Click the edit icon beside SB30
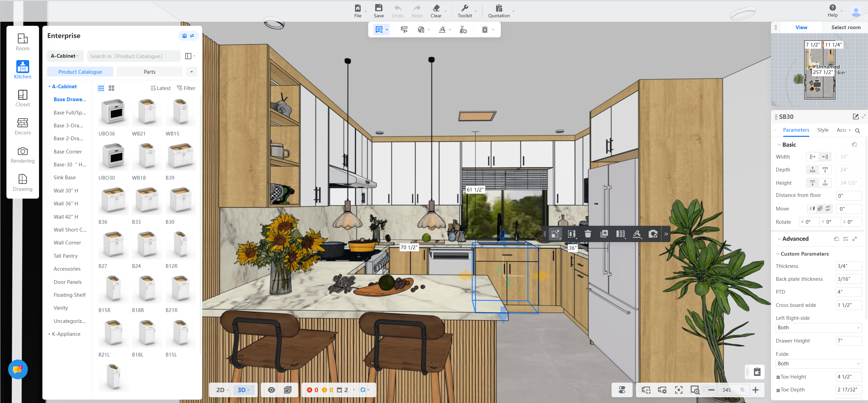 pos(855,116)
